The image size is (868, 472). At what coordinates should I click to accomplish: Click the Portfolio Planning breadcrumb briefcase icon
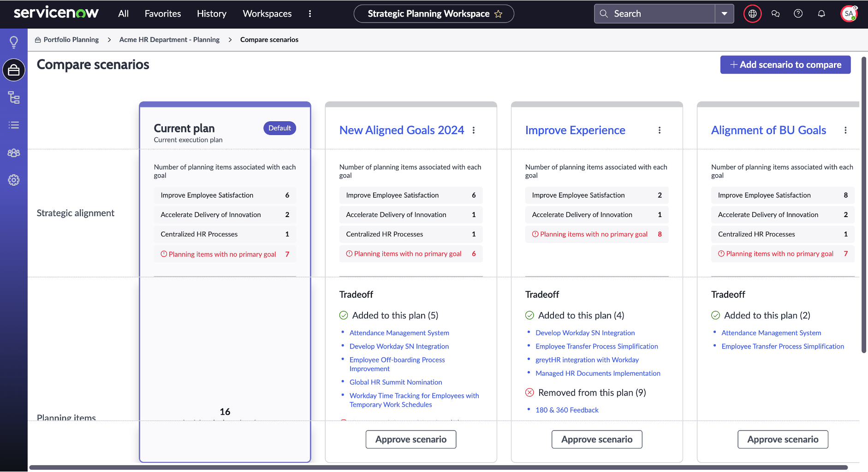pos(38,40)
